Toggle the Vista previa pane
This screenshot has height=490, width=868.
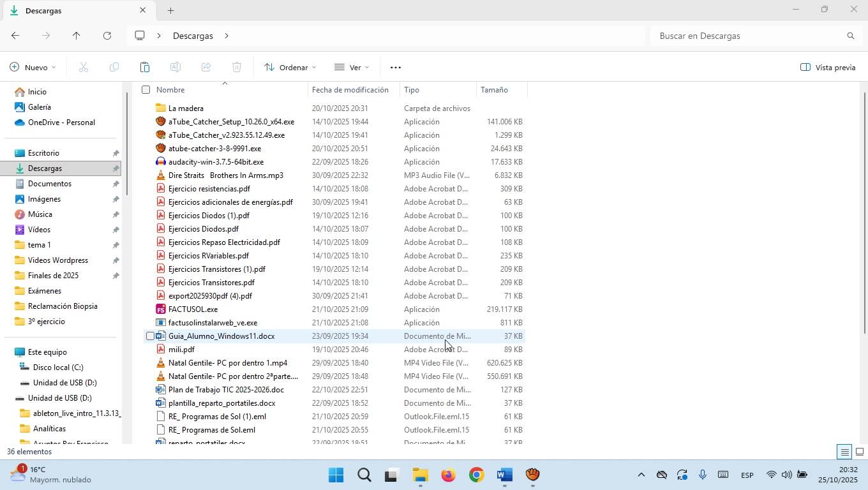[828, 67]
